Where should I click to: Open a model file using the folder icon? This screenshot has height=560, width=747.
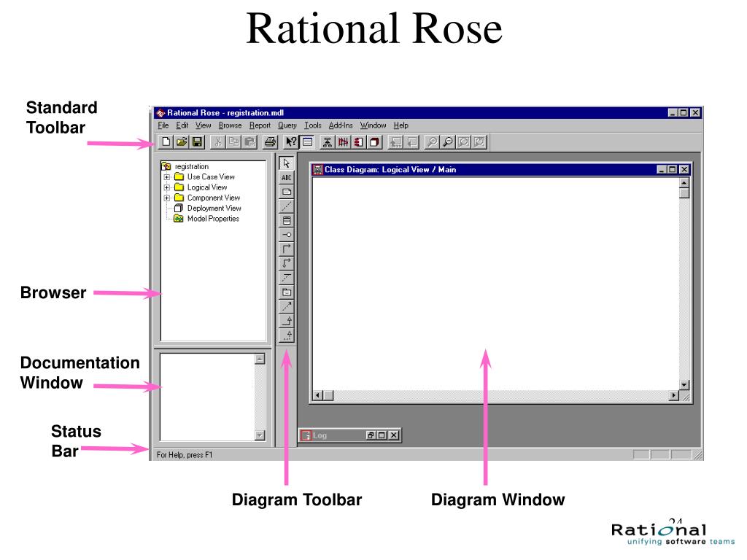[182, 142]
